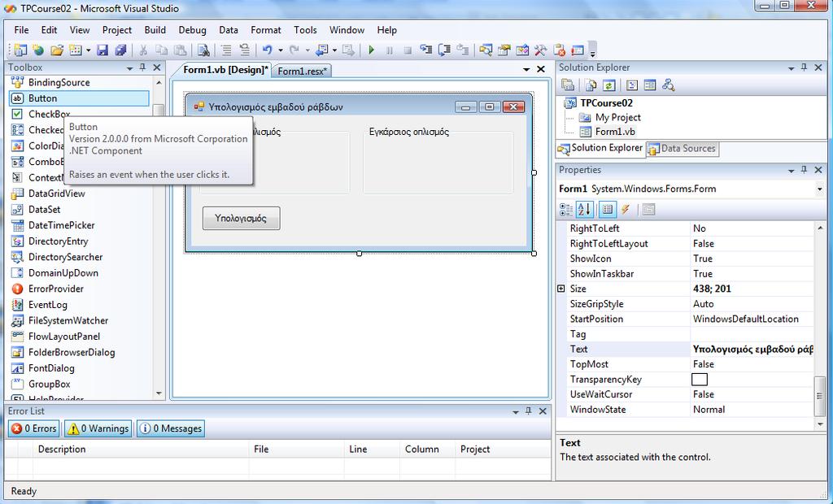
Task: Toggle the 0 Warnings filter button
Action: pos(98,428)
